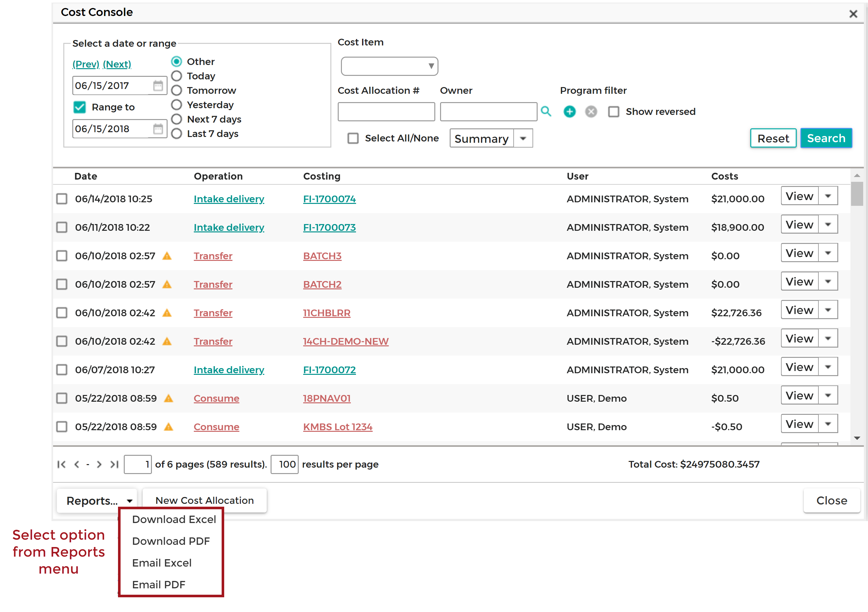Click the Cost Allocation # input field
Viewport: 868px width, 612px height.
(386, 112)
